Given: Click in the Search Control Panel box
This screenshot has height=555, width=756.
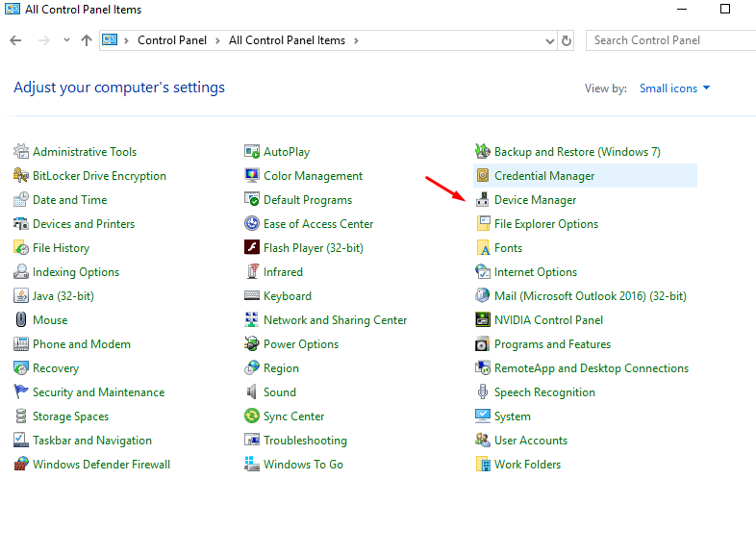Looking at the screenshot, I should pyautogui.click(x=668, y=40).
